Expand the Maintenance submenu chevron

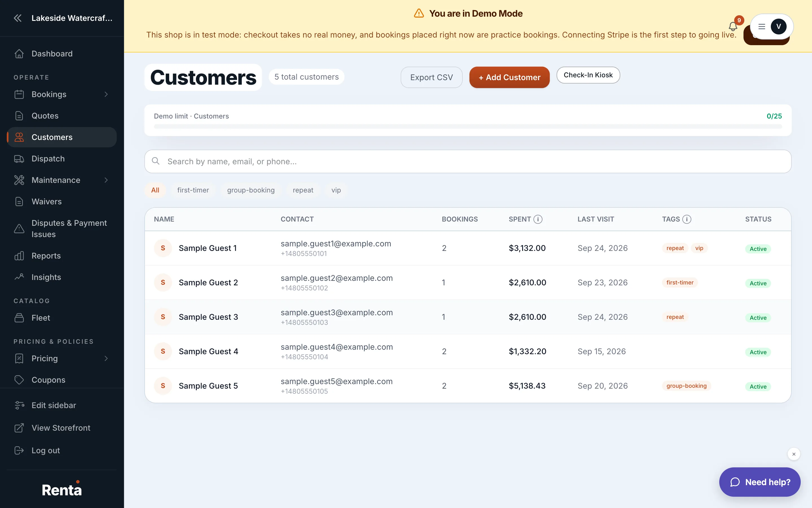106,180
